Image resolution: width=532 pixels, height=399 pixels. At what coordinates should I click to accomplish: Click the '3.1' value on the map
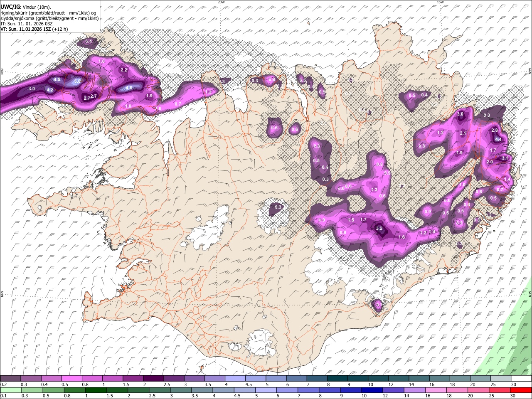pyautogui.click(x=505, y=158)
